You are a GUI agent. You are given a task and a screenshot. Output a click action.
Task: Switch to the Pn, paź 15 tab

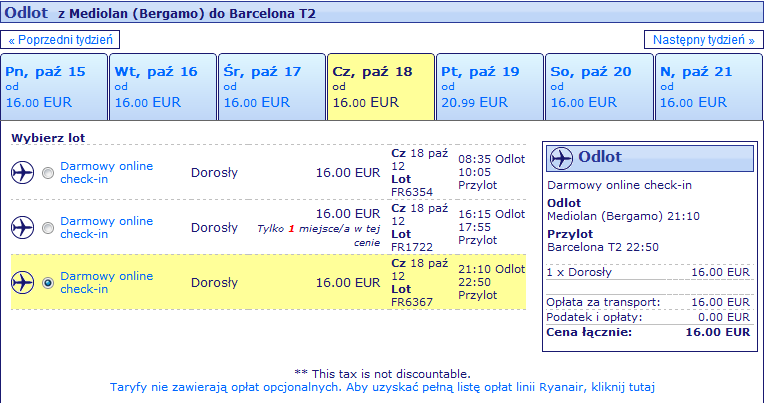pos(54,87)
